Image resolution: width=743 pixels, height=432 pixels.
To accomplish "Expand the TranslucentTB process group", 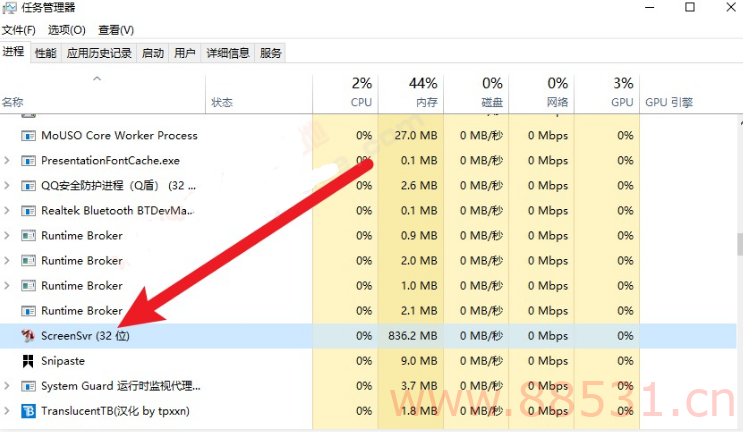I will click(x=7, y=411).
